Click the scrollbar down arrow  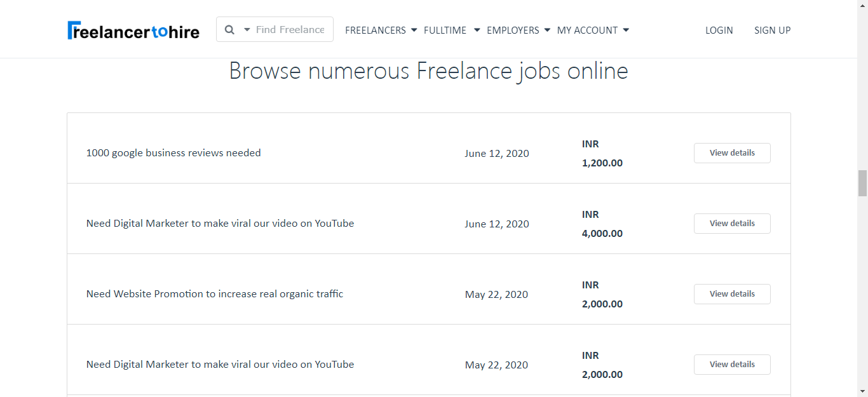click(x=862, y=391)
